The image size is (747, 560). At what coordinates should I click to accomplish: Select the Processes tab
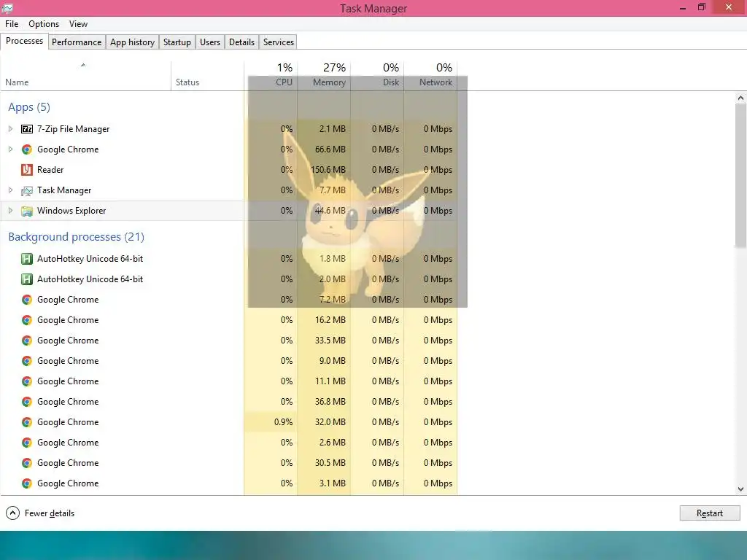coord(24,41)
